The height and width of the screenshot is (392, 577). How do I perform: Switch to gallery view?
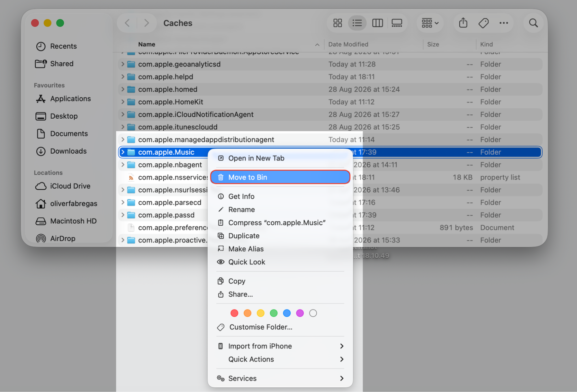(x=397, y=23)
